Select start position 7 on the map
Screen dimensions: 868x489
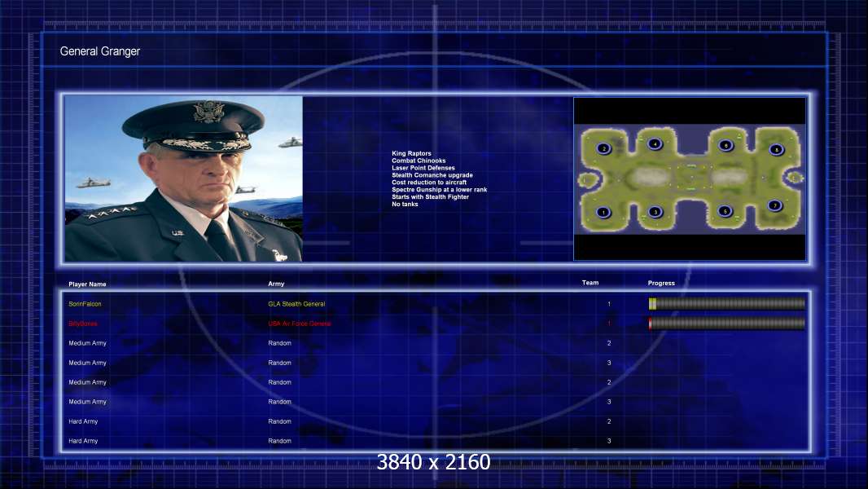775,205
